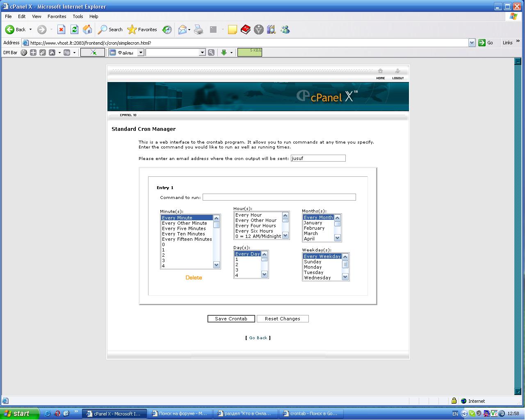Click down arrow of Weekday(s) list scrollbar
525x420 pixels.
345,277
